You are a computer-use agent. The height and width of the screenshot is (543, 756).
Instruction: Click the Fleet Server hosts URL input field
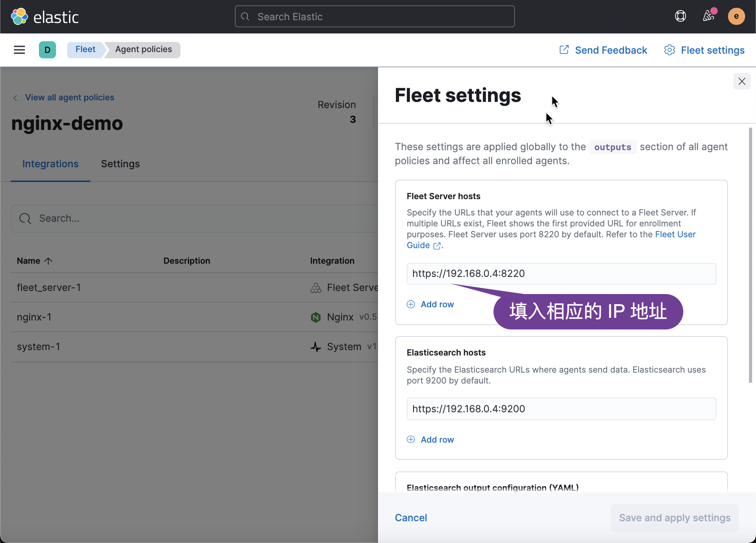[x=561, y=273]
